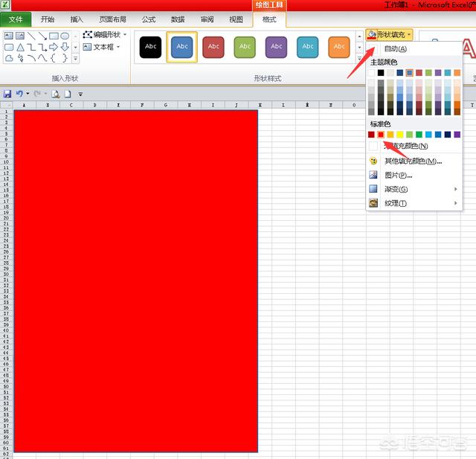Click the Redo icon

[37, 94]
